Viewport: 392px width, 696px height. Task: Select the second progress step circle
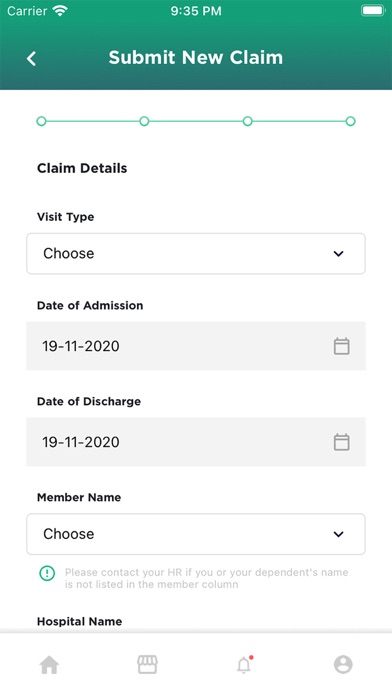pyautogui.click(x=144, y=121)
